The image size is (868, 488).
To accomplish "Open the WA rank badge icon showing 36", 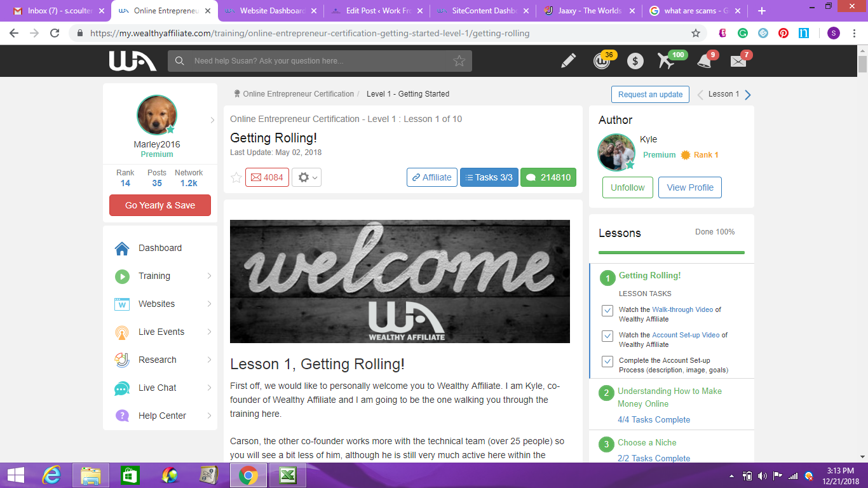I will tap(601, 61).
